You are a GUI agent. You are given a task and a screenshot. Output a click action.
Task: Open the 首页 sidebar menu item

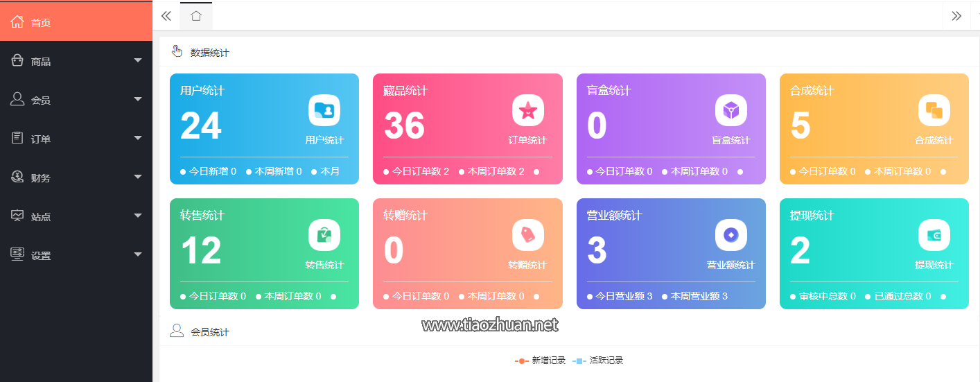pyautogui.click(x=76, y=22)
